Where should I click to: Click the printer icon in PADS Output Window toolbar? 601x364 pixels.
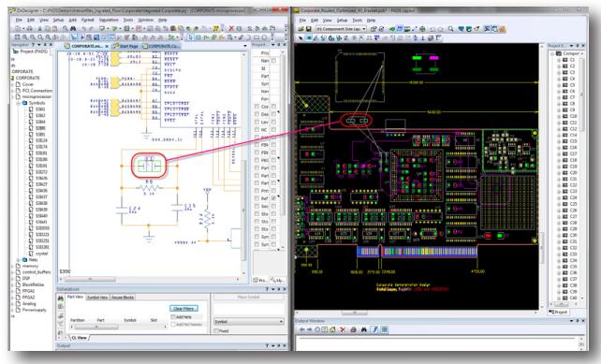tap(354, 329)
